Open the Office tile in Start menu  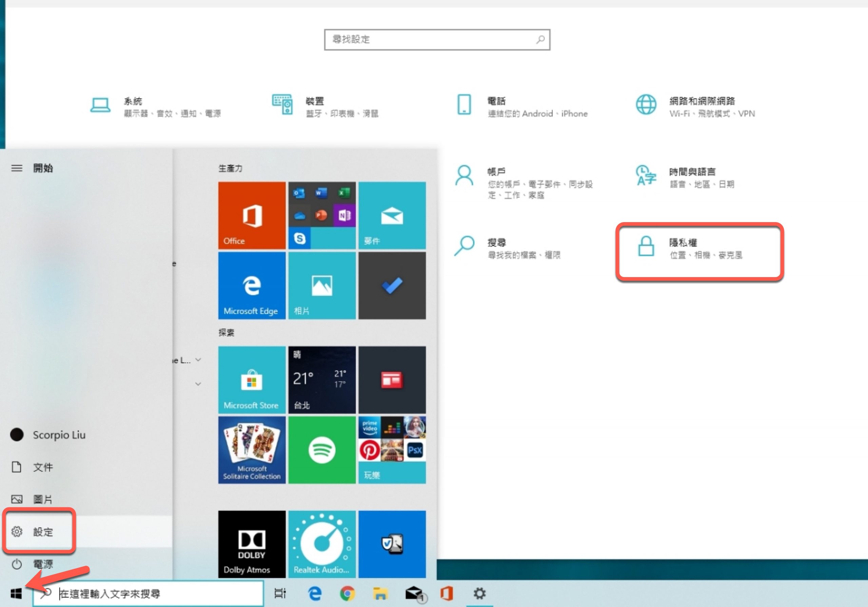point(252,215)
